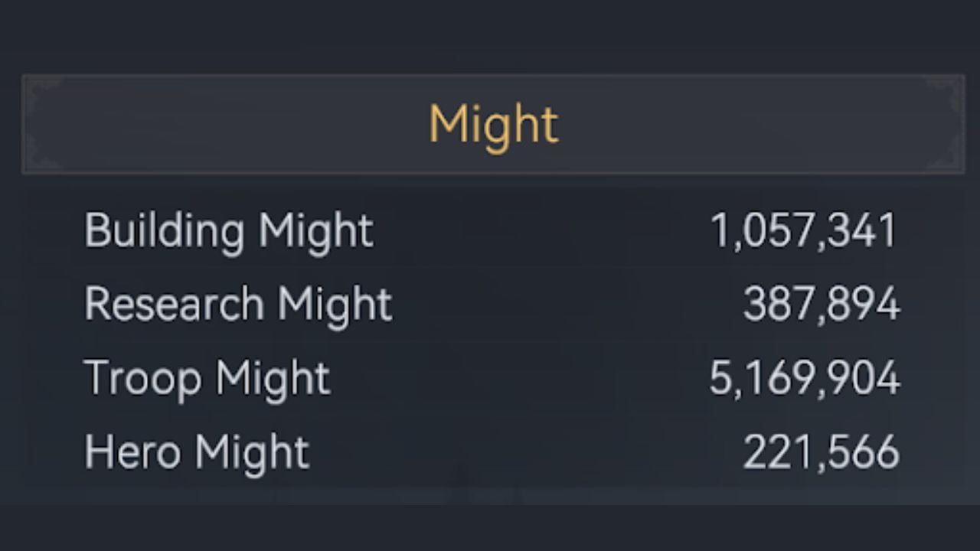Click the dark bar below Hero Might row

490,528
